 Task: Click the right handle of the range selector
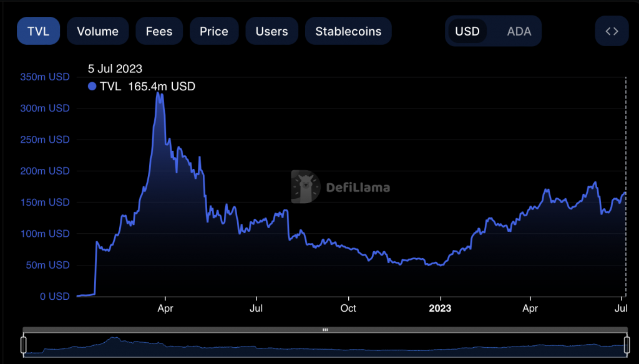tap(628, 343)
